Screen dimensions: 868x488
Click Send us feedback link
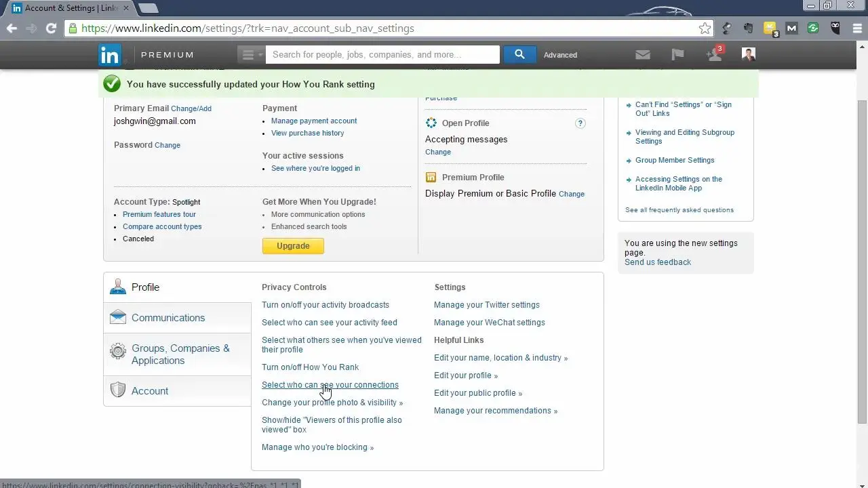[658, 262]
